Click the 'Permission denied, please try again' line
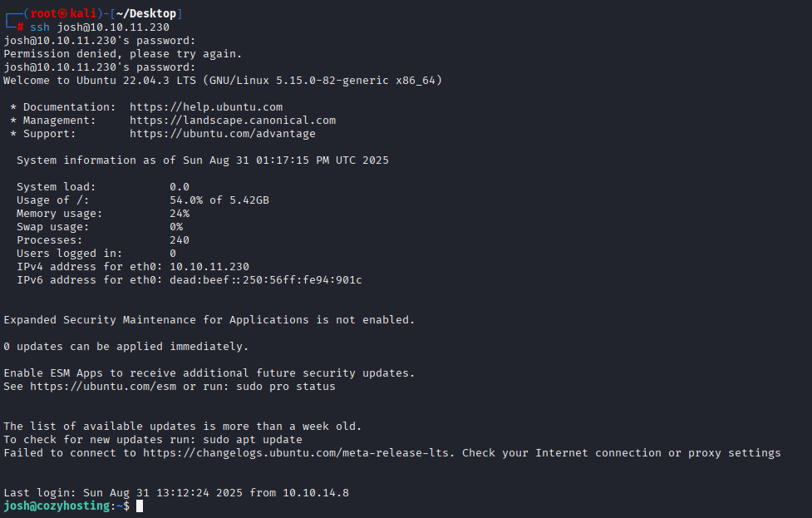812x518 pixels. point(123,54)
